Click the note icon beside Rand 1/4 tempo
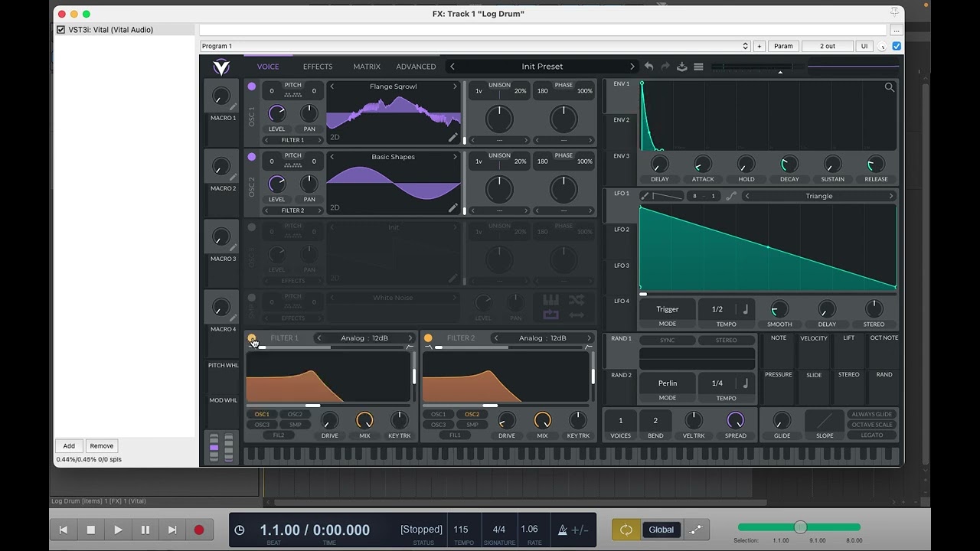The height and width of the screenshot is (551, 980). (745, 383)
